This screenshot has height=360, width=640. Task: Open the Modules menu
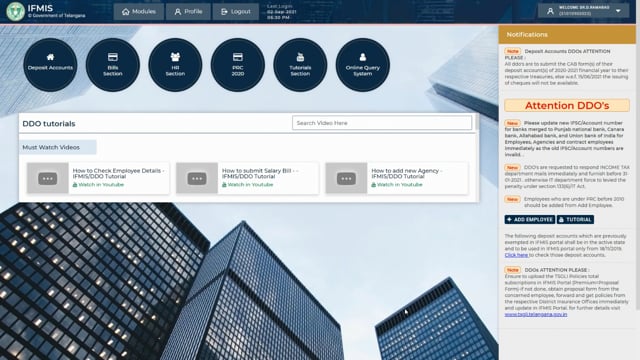point(139,12)
